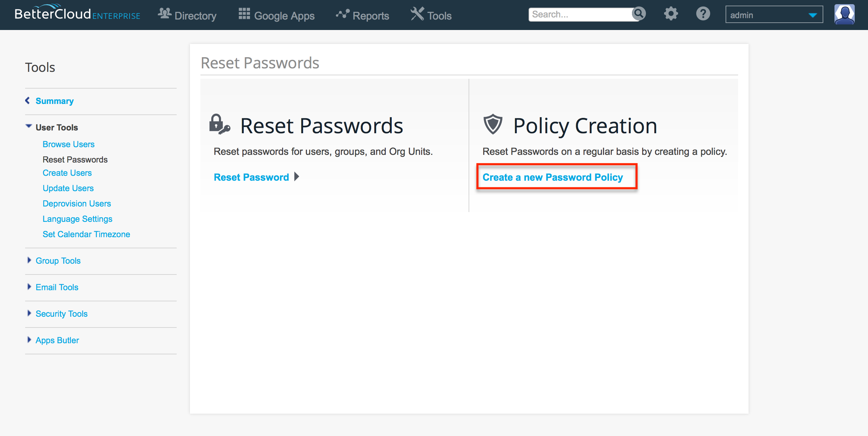
Task: Click the Google Apps grid icon
Action: click(x=244, y=13)
